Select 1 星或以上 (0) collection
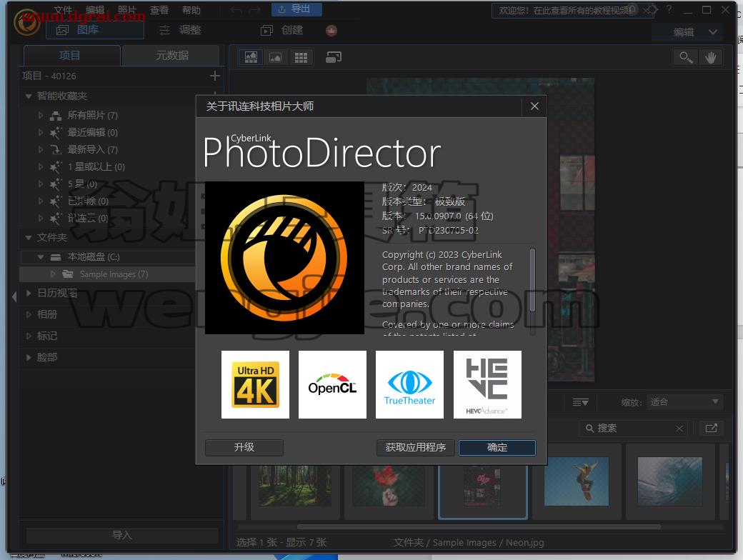Image resolution: width=743 pixels, height=560 pixels. click(96, 166)
